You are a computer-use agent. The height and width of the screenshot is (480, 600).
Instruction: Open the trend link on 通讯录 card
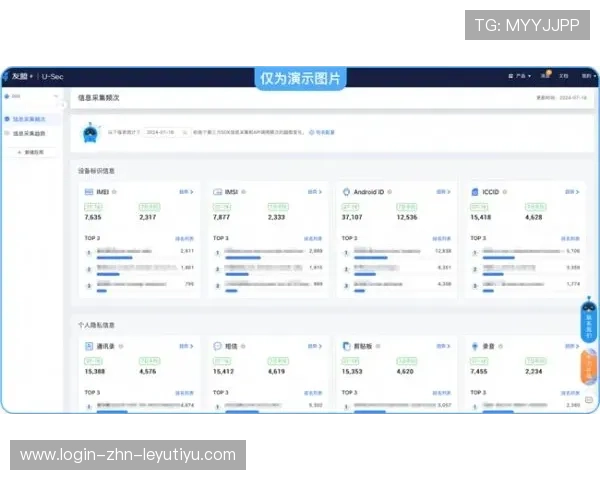click(x=186, y=346)
